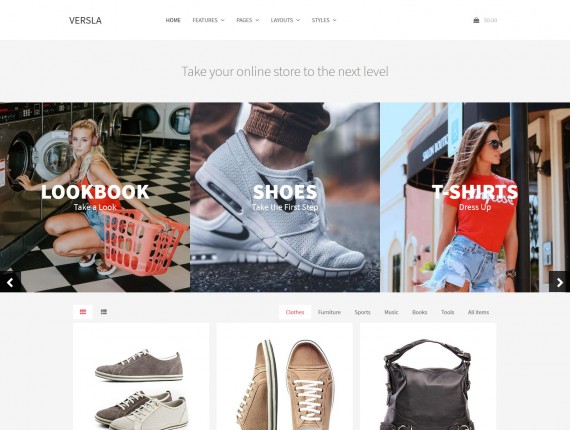Filter products by Sports tab
The width and height of the screenshot is (570, 430).
pos(362,312)
